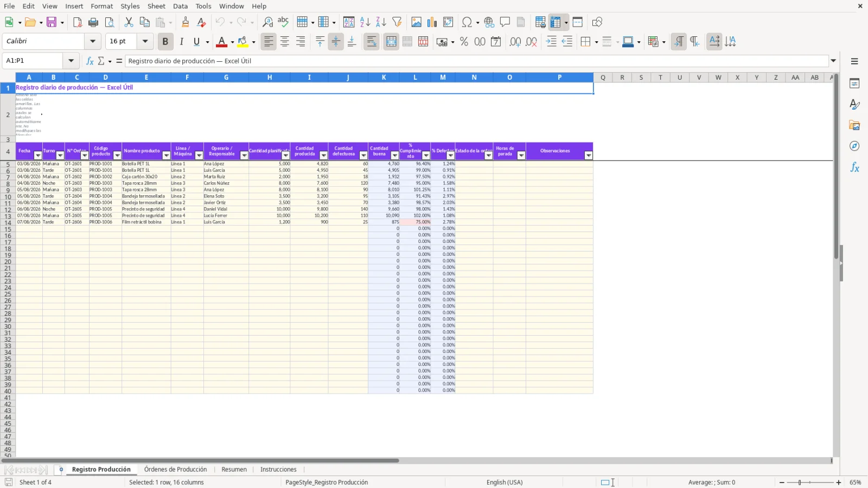The width and height of the screenshot is (868, 488).
Task: Insert Image toolbar icon
Action: 416,22
